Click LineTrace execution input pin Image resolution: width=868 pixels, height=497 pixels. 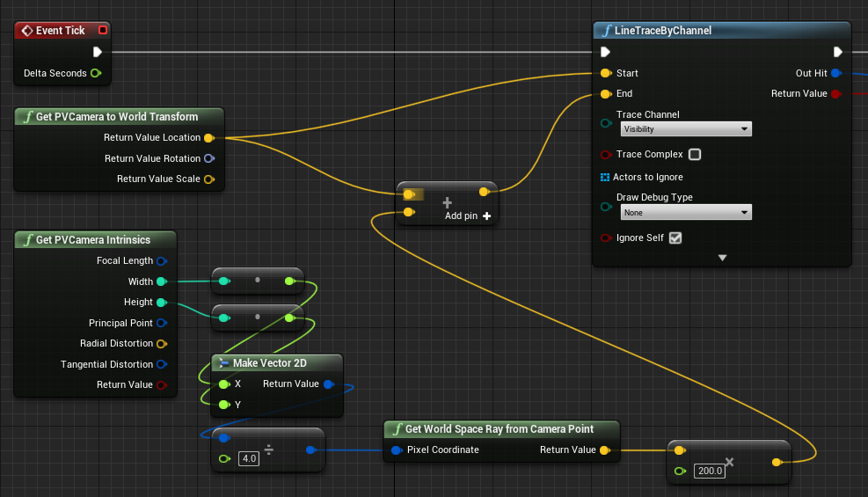point(606,52)
